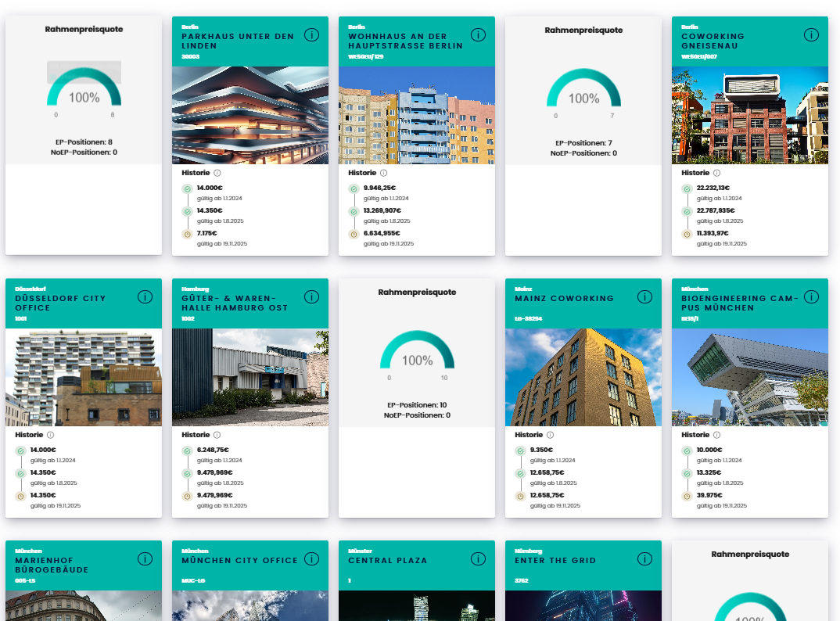
Task: Click info icon on Marienhof Bürogebäude header
Action: (145, 559)
